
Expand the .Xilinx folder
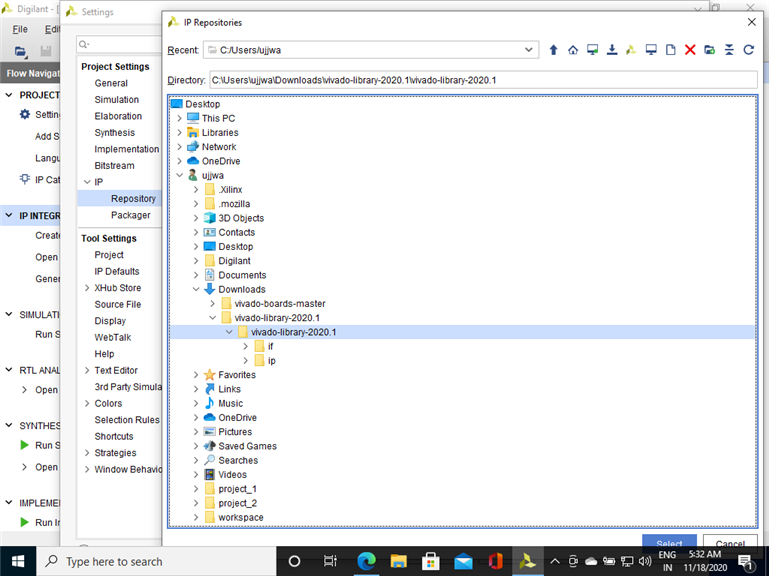click(196, 189)
